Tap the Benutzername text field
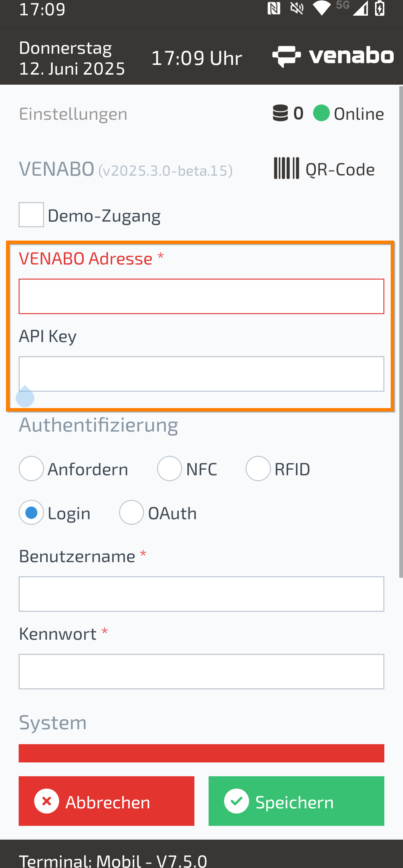403x868 pixels. click(x=201, y=594)
